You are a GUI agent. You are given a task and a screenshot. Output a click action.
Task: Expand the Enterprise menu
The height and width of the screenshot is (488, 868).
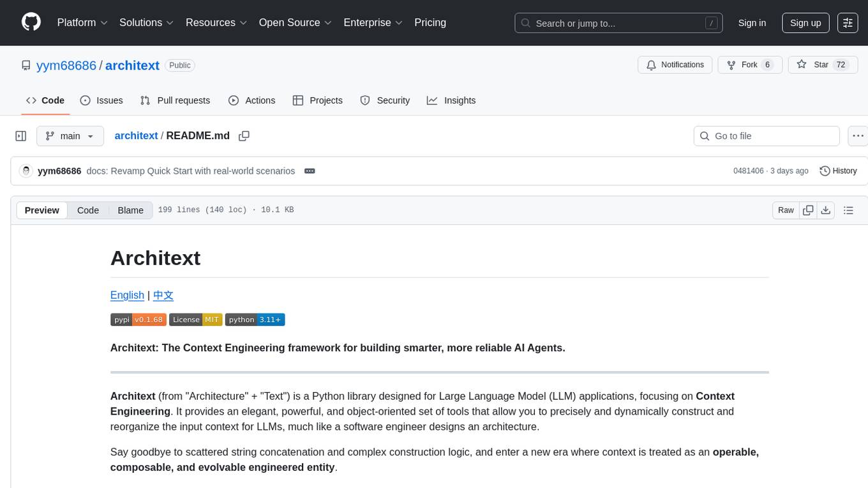click(x=373, y=22)
